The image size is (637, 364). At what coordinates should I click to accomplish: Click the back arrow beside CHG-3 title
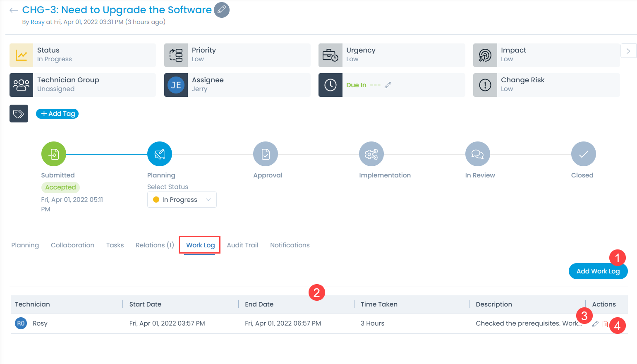pos(14,10)
